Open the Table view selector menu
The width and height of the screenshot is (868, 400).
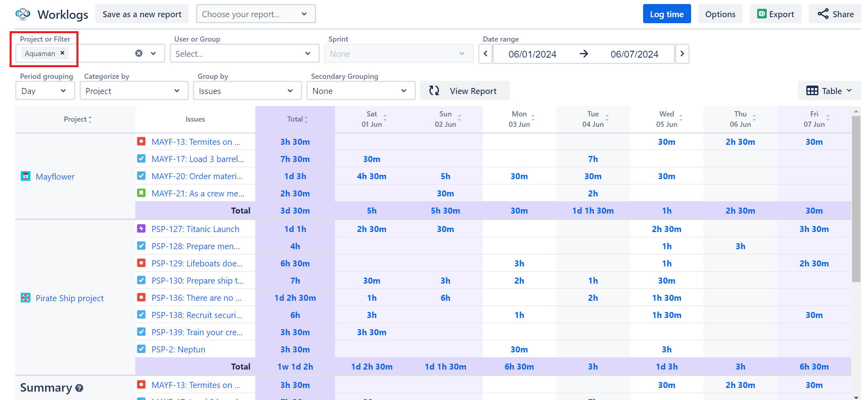pos(829,91)
